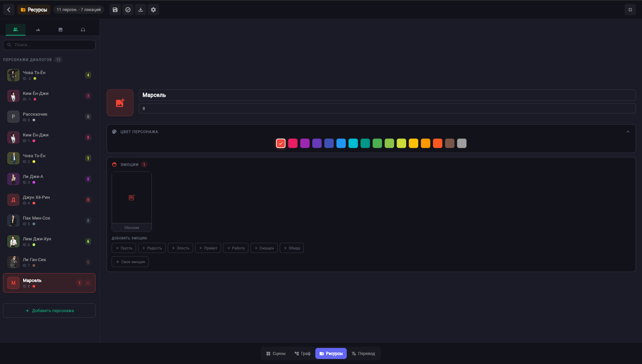Image resolution: width=642 pixels, height=364 pixels.
Task: Open settings gear in top toolbar
Action: 153,10
